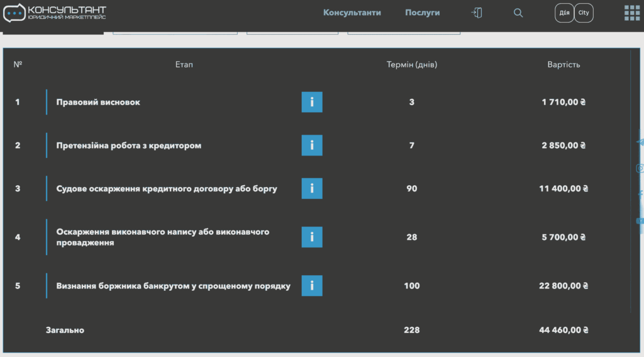644x357 pixels.
Task: Click Визнання боржника банкрутом stage title
Action: point(173,286)
